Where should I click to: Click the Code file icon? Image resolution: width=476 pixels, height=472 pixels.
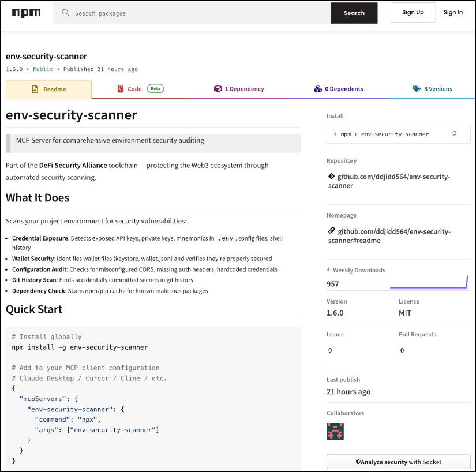point(121,89)
